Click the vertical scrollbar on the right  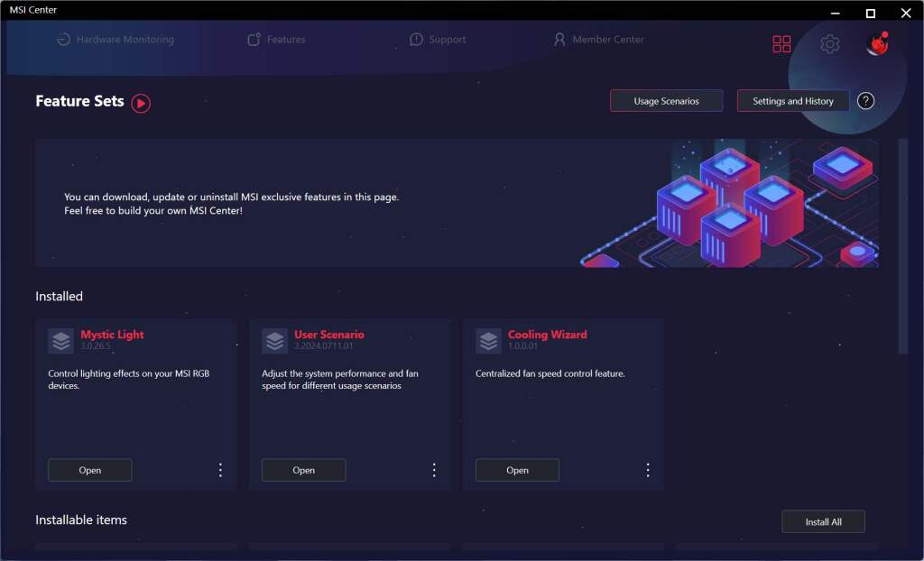902,245
